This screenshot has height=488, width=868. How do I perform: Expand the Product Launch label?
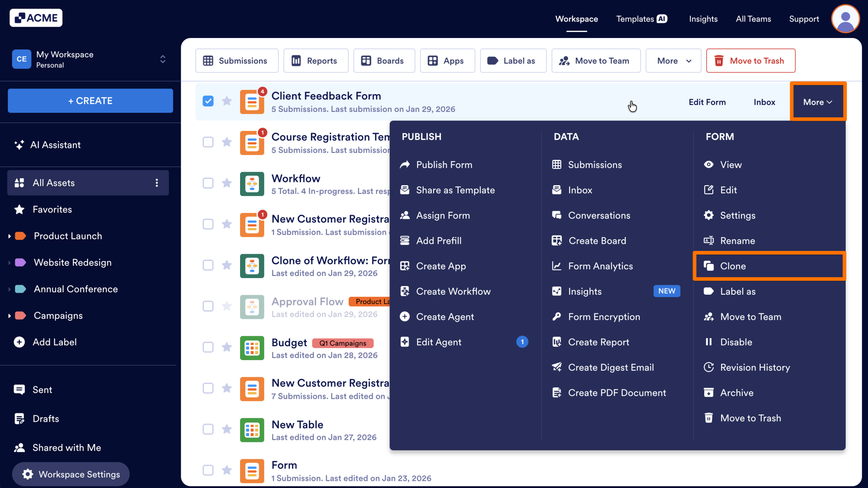click(x=9, y=236)
